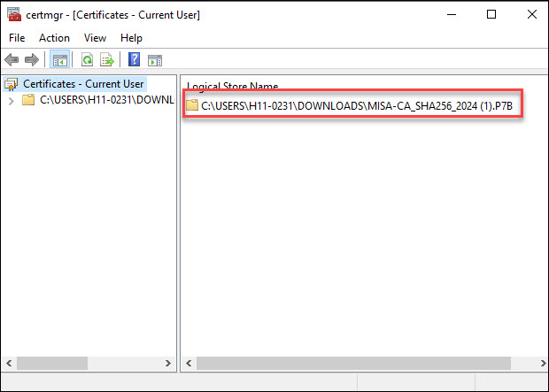Open Help via the question mark icon

point(135,60)
